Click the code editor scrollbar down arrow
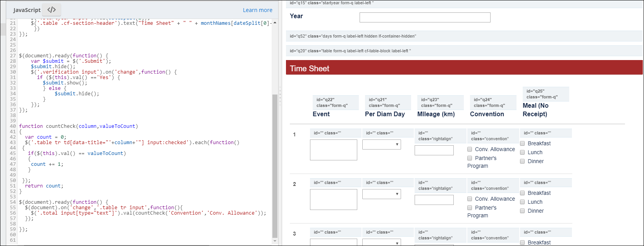This screenshot has height=246, width=644. 275,241
